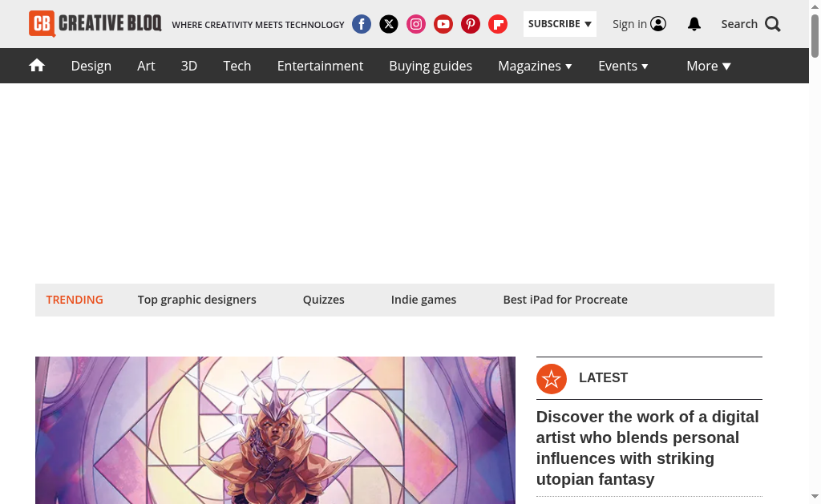Viewport: 821px width, 504px height.
Task: Open the Entertainment section
Action: 320,66
